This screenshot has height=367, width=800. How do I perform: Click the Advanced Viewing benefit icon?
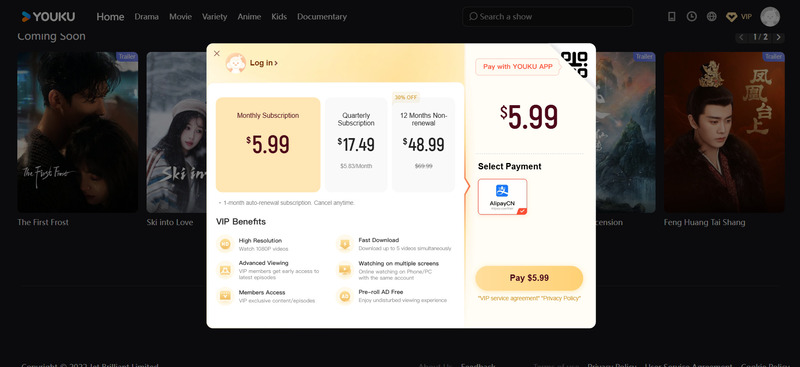pyautogui.click(x=224, y=270)
